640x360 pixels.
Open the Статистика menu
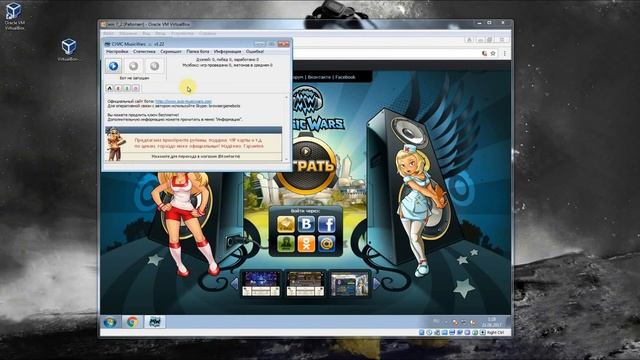(x=144, y=51)
